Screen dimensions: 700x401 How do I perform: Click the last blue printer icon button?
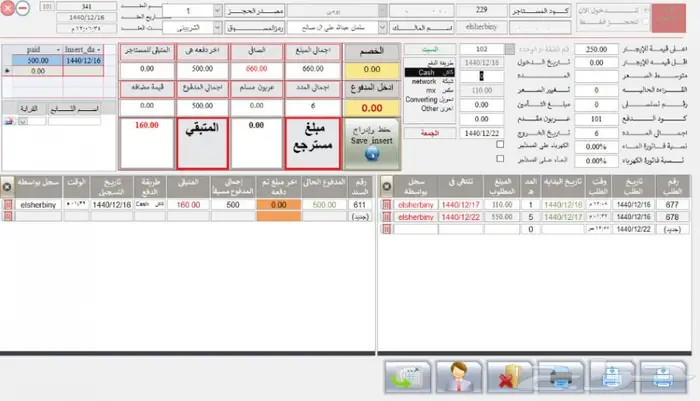663,377
